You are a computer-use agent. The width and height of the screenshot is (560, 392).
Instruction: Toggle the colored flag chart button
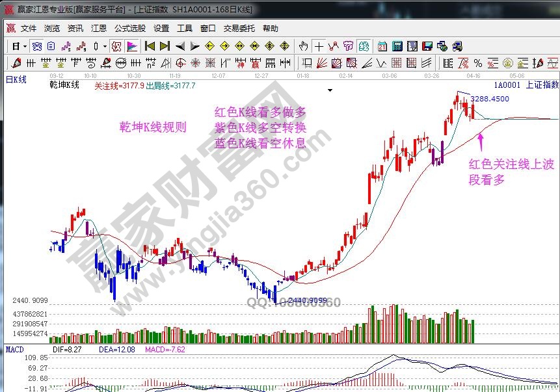click(131, 46)
